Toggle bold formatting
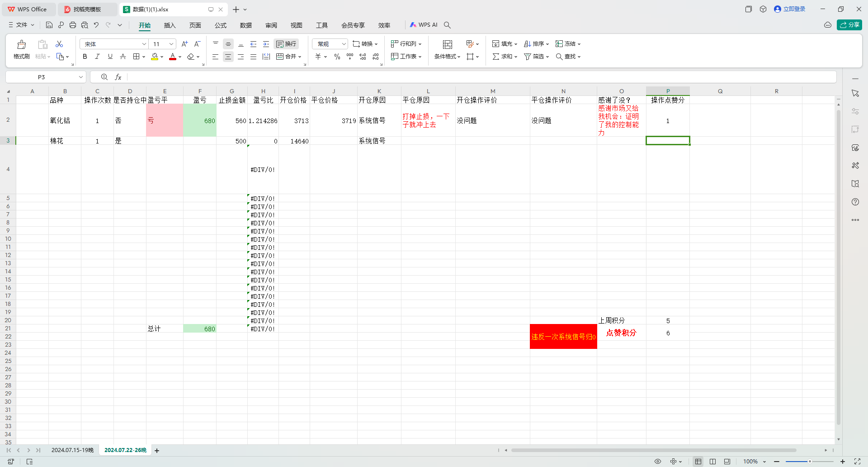 (85, 57)
